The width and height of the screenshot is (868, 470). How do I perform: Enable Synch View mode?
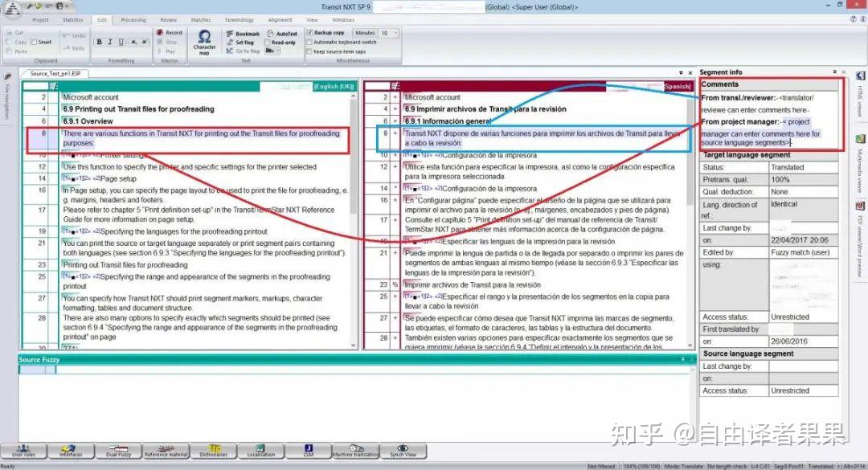403,452
